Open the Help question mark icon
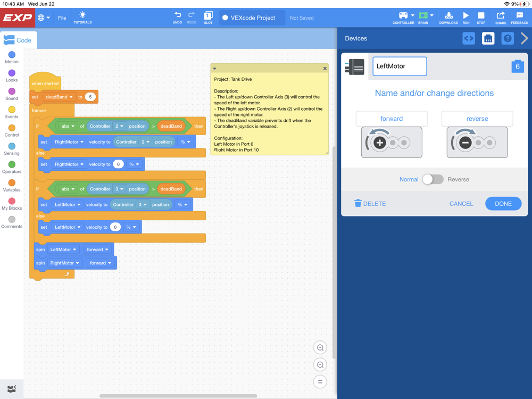This screenshot has width=532, height=399. click(x=507, y=38)
